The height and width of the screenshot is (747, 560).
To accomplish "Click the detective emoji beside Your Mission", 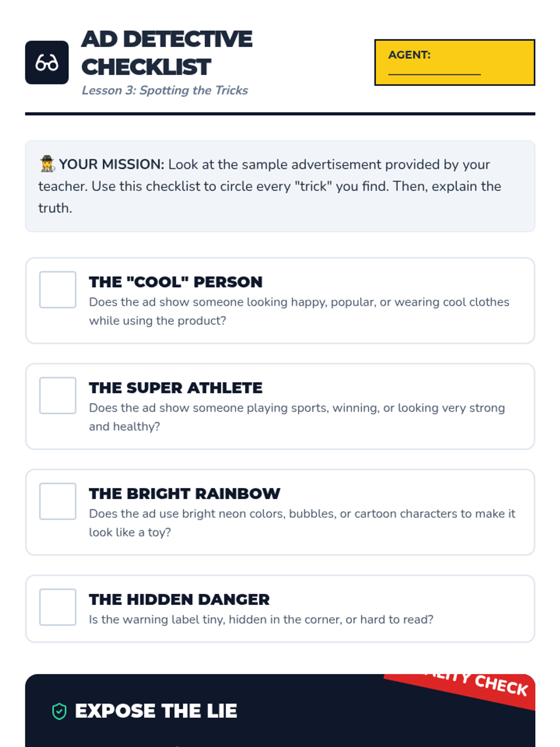I will 47,164.
